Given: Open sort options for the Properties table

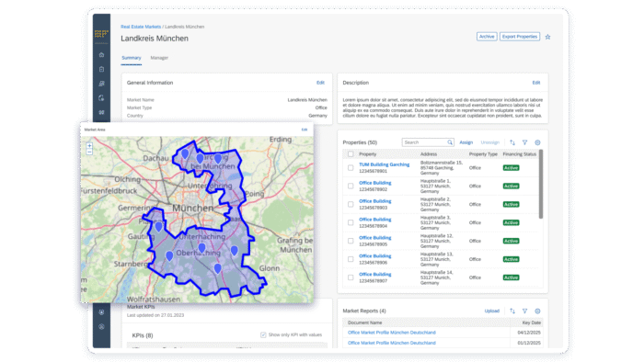Looking at the screenshot, I should (512, 142).
